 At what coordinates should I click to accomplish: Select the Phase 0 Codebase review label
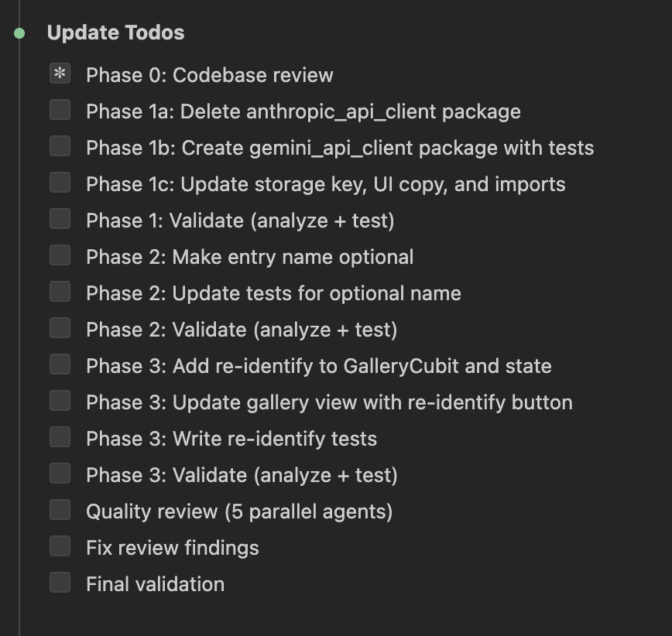(x=209, y=74)
